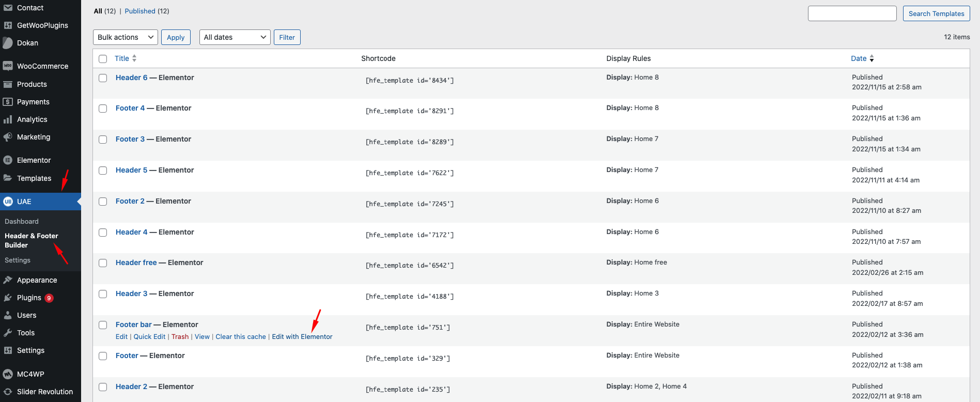The height and width of the screenshot is (402, 980).
Task: Click the Products archive icon
Action: coord(8,84)
